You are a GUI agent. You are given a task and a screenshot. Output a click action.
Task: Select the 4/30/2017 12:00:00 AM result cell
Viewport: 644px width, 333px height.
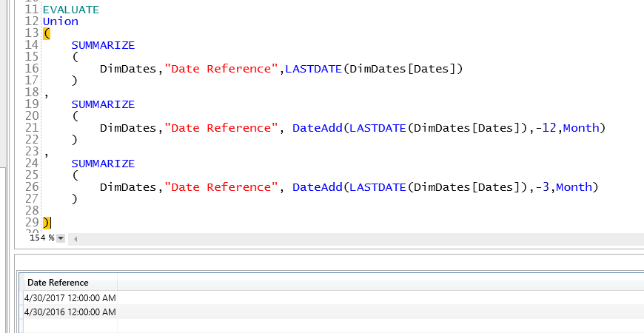pos(70,297)
